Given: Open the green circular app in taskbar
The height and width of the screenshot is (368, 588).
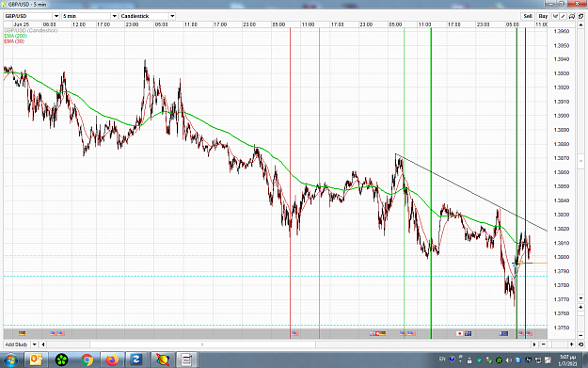Looking at the screenshot, I should pos(61,360).
